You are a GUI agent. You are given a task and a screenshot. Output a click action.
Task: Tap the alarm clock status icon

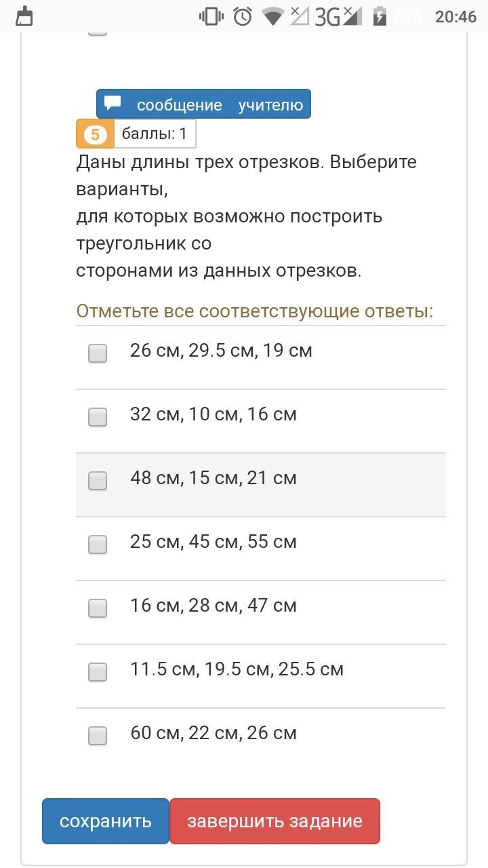click(243, 16)
